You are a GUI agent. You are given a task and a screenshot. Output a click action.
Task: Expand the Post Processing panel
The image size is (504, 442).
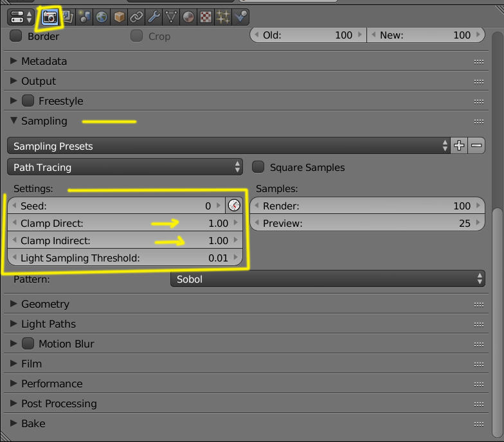(13, 403)
